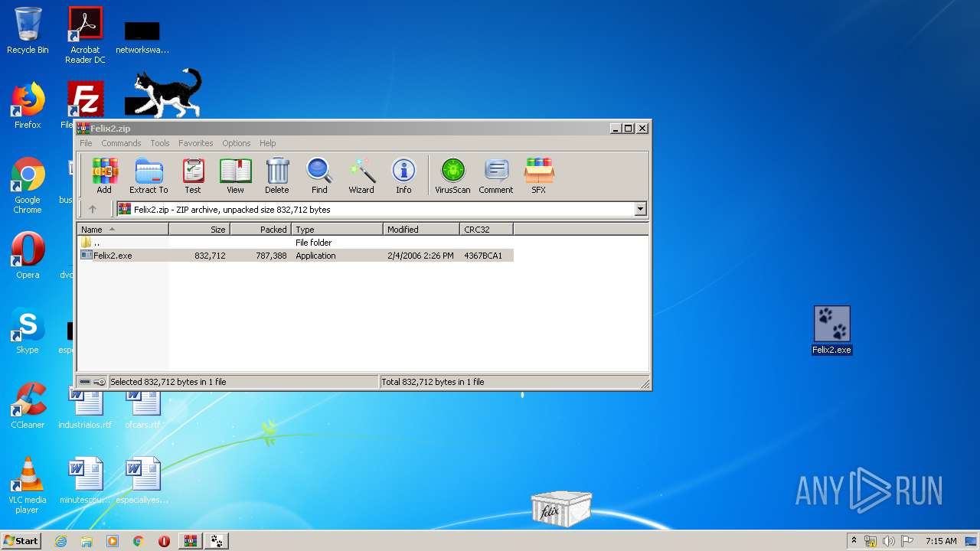The width and height of the screenshot is (980, 551).
Task: Start the VirusScan tool
Action: click(452, 175)
